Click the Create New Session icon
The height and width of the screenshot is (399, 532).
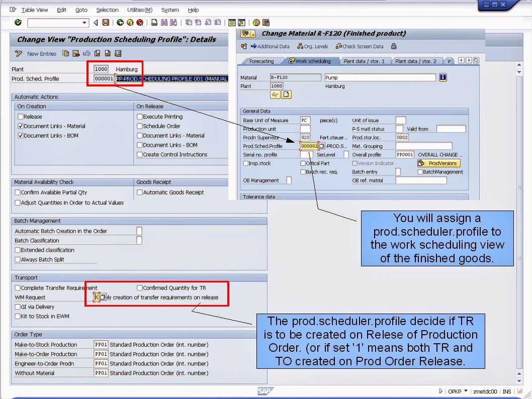pyautogui.click(x=232, y=23)
